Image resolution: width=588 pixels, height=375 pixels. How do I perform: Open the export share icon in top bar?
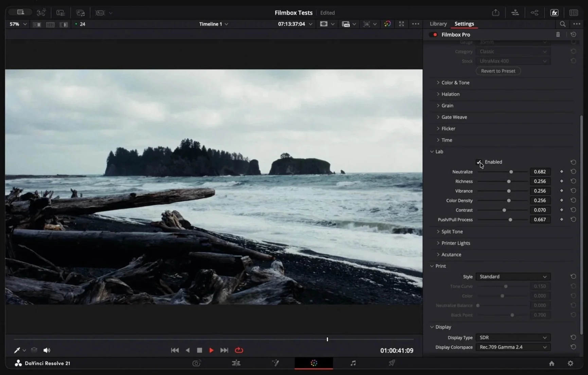[496, 13]
